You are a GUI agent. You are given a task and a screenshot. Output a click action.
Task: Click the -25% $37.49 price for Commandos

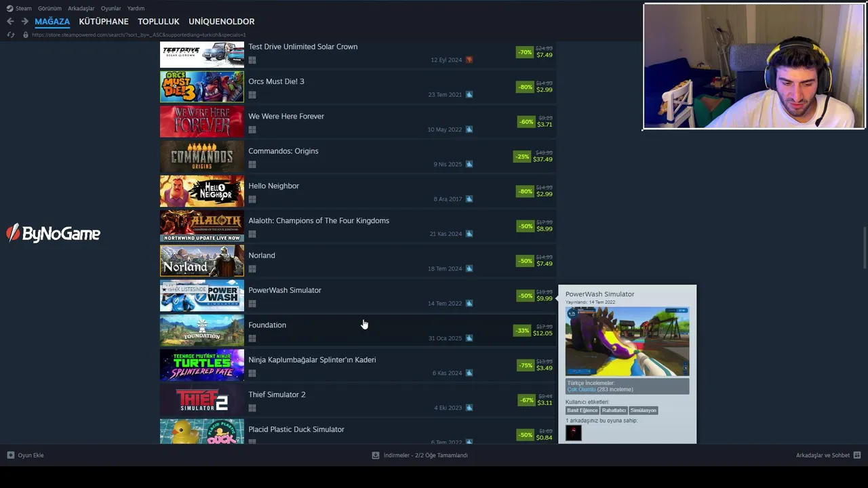coord(534,157)
